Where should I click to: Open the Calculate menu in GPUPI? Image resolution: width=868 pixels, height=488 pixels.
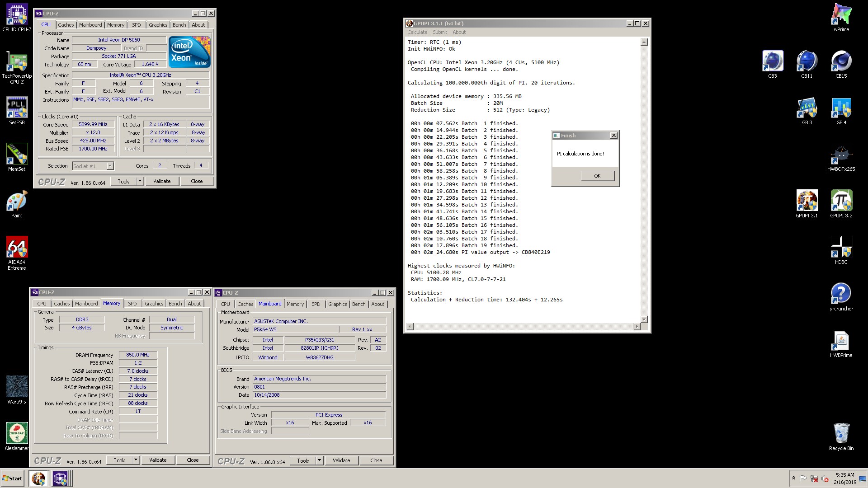(417, 32)
